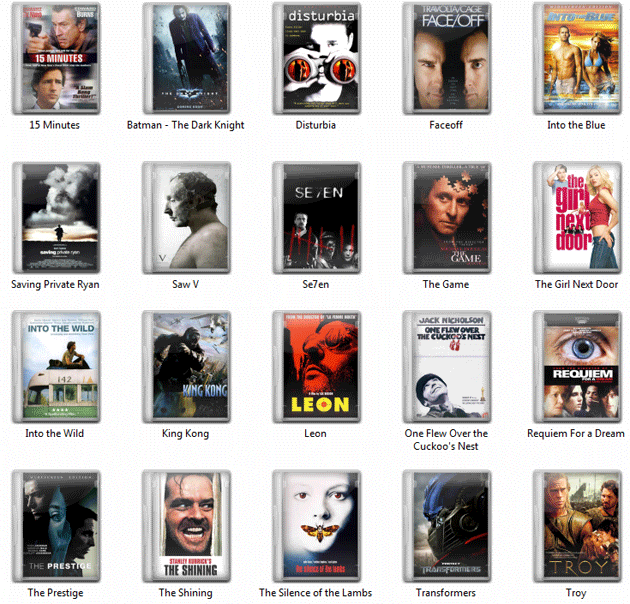The width and height of the screenshot is (630, 604).
Task: Choose the Requiem For a Dream DVD icon
Action: [x=577, y=366]
